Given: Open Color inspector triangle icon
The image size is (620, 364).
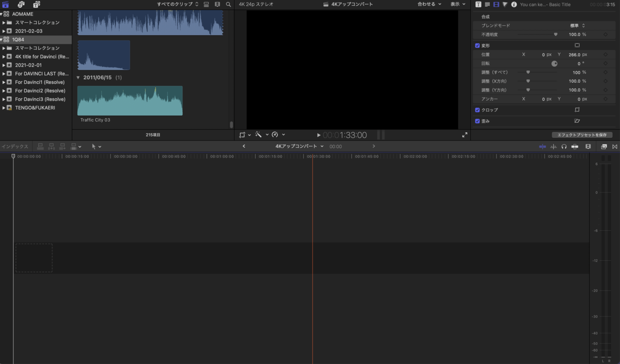Looking at the screenshot, I should click(x=505, y=4).
